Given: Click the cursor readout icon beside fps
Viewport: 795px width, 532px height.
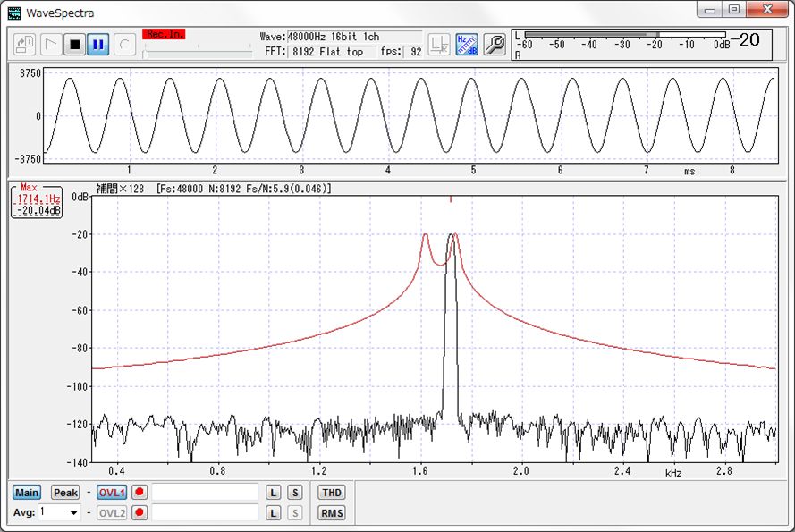Looking at the screenshot, I should 439,44.
